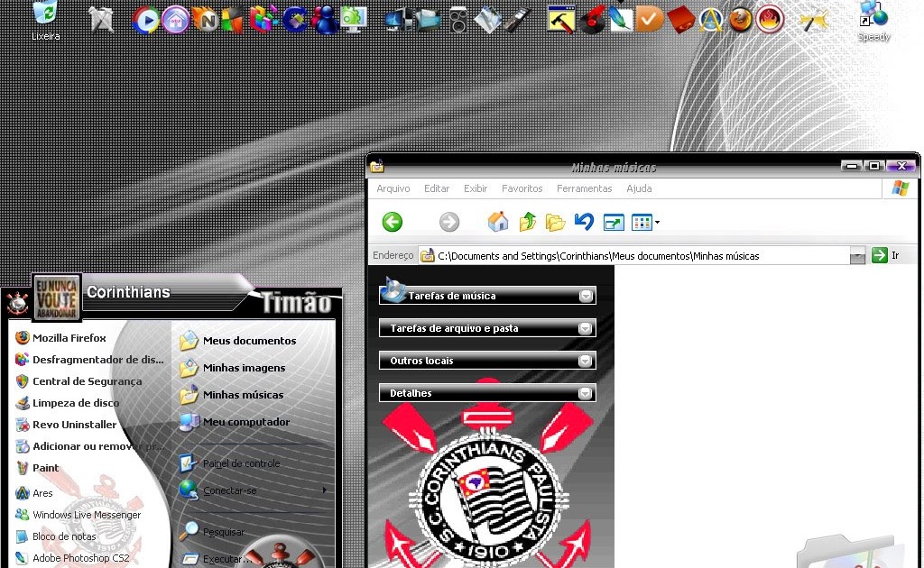Open the Ajuda menu
The image size is (924, 568).
click(x=639, y=188)
